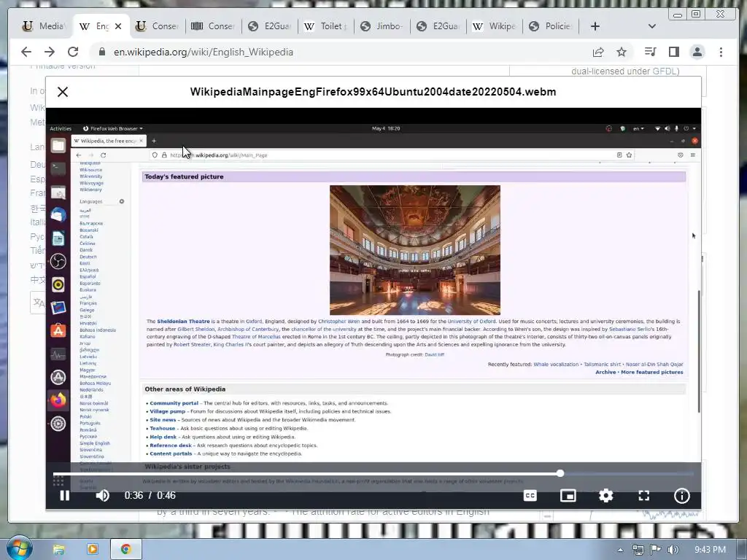Pause the video playback
This screenshot has width=747, height=560.
(x=65, y=495)
